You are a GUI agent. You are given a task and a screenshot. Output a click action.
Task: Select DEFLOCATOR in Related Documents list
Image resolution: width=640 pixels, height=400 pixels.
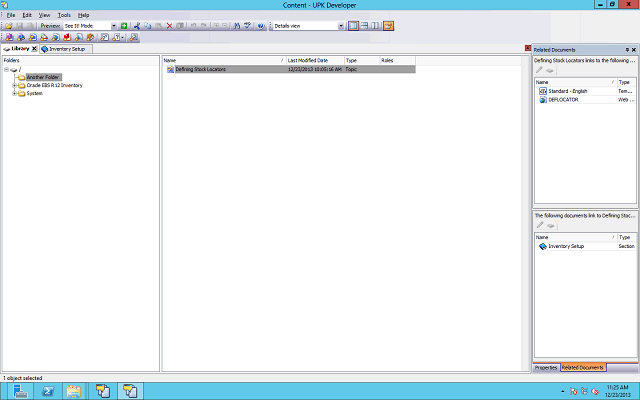coord(563,100)
